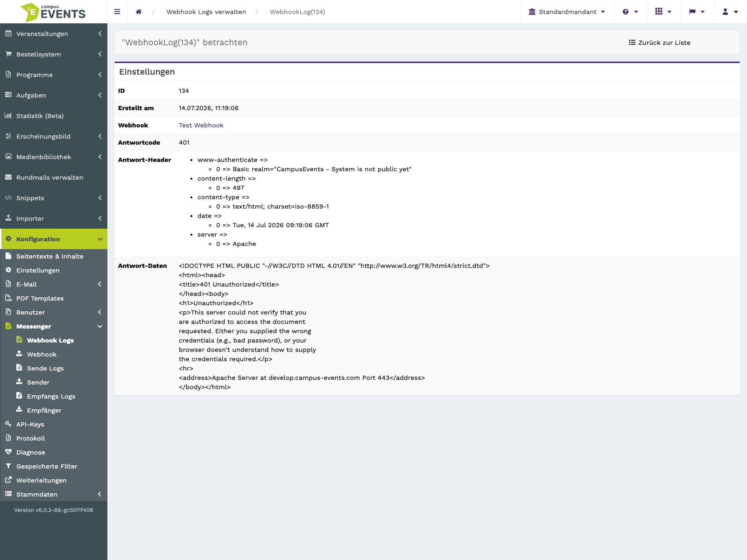Click the Campus Events logo
The image size is (747, 560).
point(53,12)
